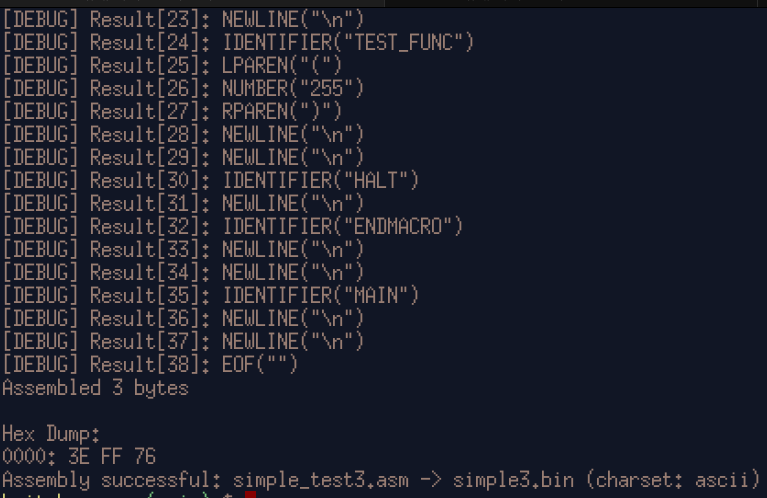
Task: Click the Result[24] TEST_FUNC identifier line
Action: tap(238, 42)
